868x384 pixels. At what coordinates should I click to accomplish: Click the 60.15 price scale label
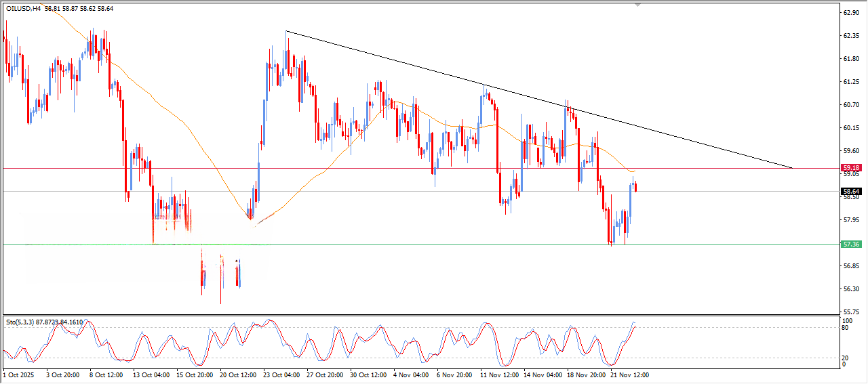pyautogui.click(x=850, y=127)
